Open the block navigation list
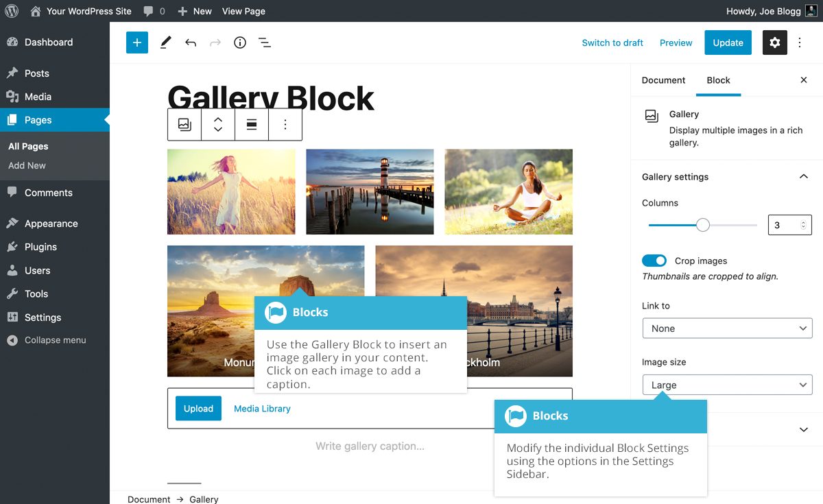823x504 pixels. pos(265,43)
